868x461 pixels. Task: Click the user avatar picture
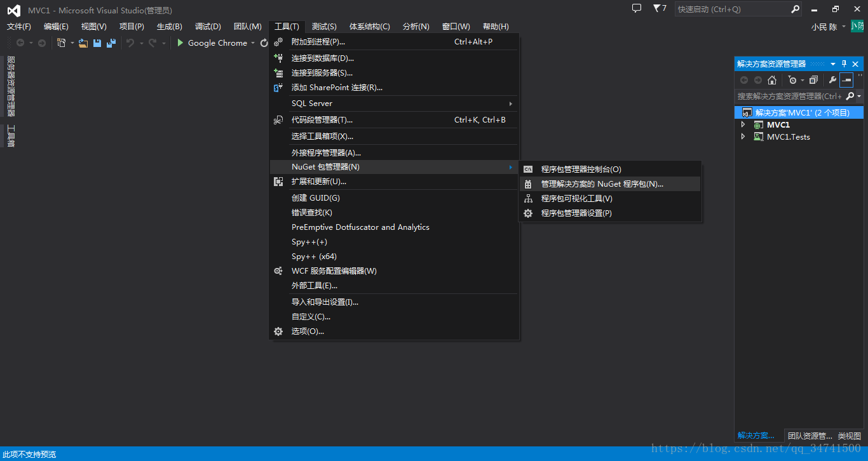858,27
